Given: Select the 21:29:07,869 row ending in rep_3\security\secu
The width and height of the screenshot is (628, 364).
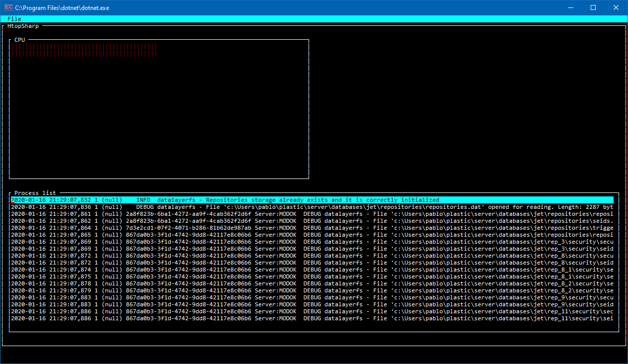Looking at the screenshot, I should [312, 242].
